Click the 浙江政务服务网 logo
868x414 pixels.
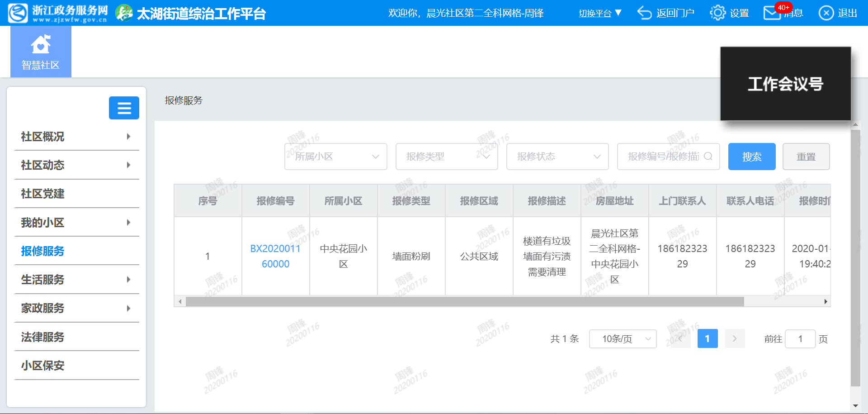click(x=58, y=13)
